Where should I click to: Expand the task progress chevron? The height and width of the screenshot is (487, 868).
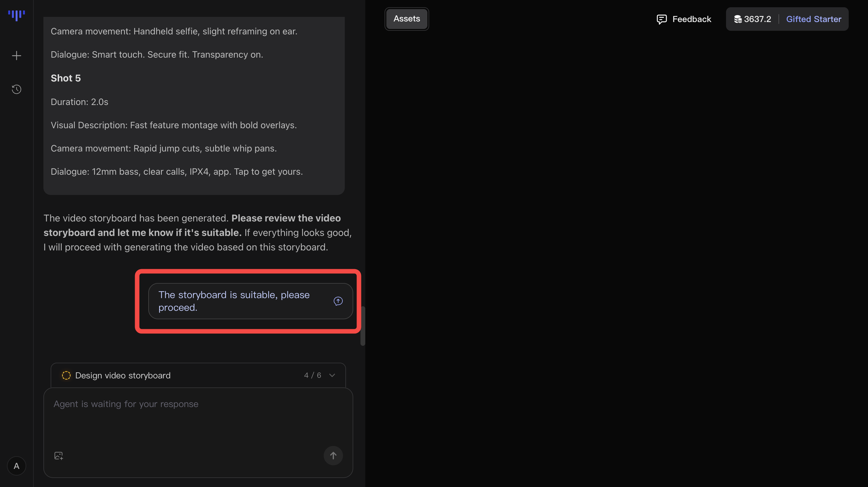pos(332,375)
